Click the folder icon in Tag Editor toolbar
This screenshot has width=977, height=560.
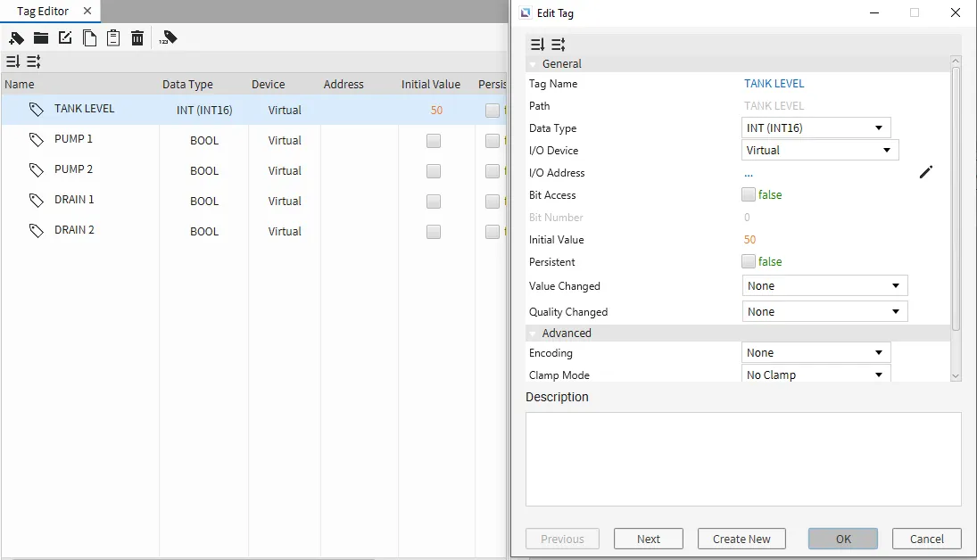[x=41, y=37]
